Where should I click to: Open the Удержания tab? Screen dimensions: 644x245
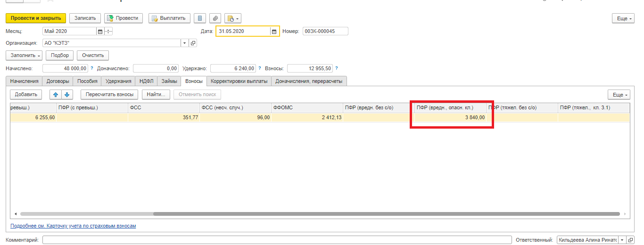click(118, 81)
